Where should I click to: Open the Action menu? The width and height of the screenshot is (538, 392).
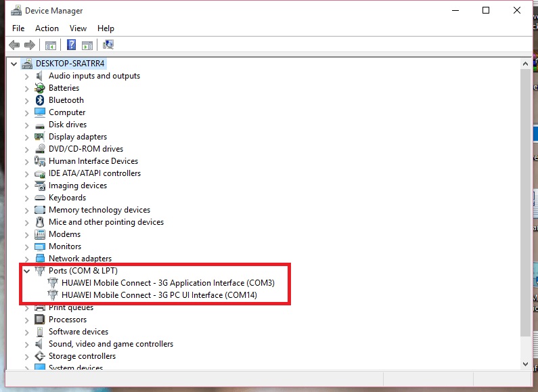click(x=47, y=28)
